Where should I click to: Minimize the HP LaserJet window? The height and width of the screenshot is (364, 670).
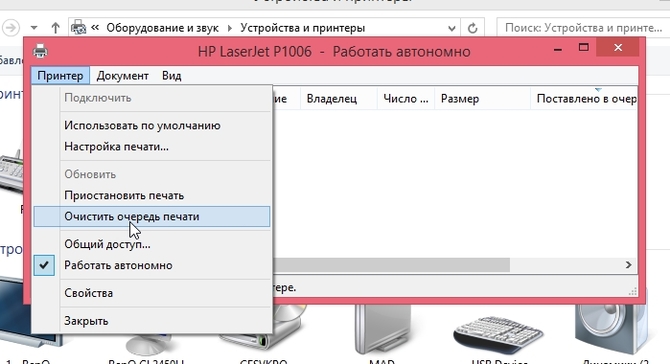[x=558, y=49]
